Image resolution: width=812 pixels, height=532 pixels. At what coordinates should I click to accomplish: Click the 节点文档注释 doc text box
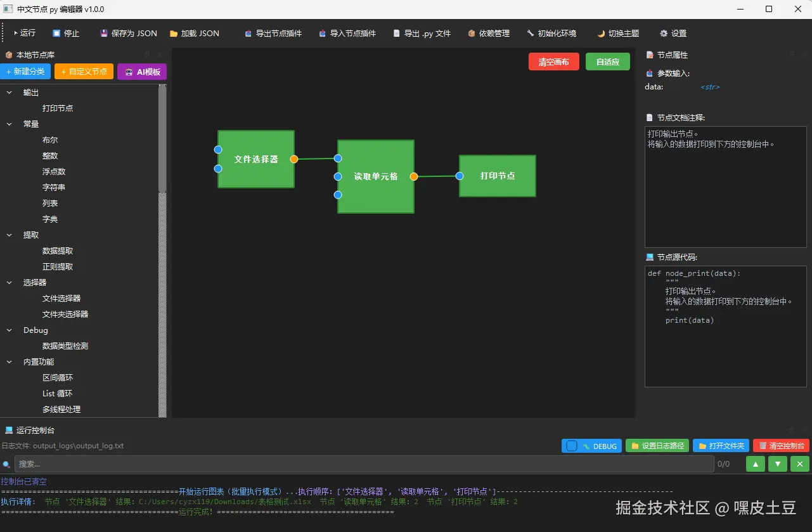pyautogui.click(x=726, y=187)
